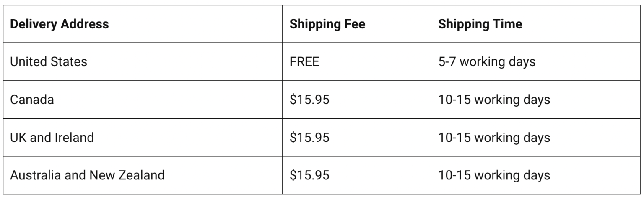The height and width of the screenshot is (197, 644).
Task: Select the FREE shipping fee cell
Action: tap(304, 62)
